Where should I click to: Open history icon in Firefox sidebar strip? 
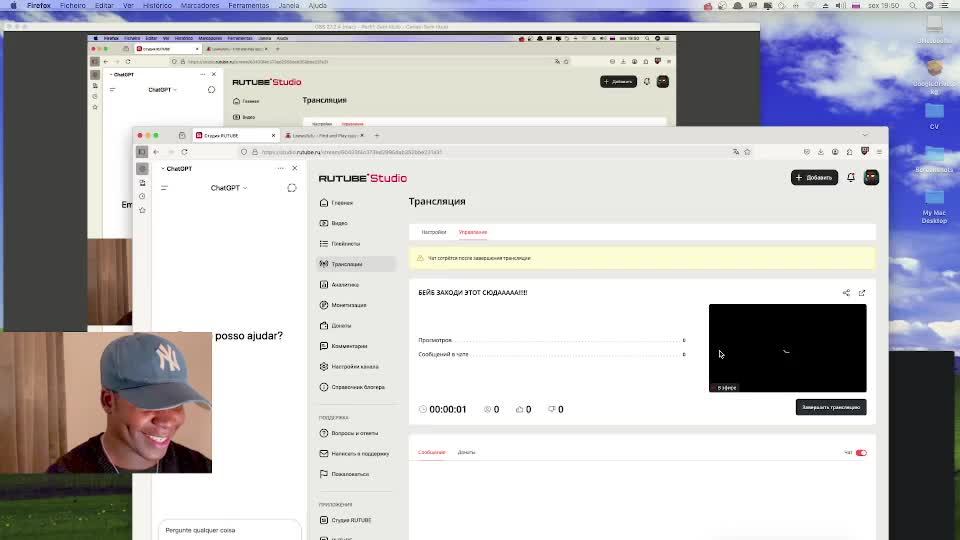point(142,197)
